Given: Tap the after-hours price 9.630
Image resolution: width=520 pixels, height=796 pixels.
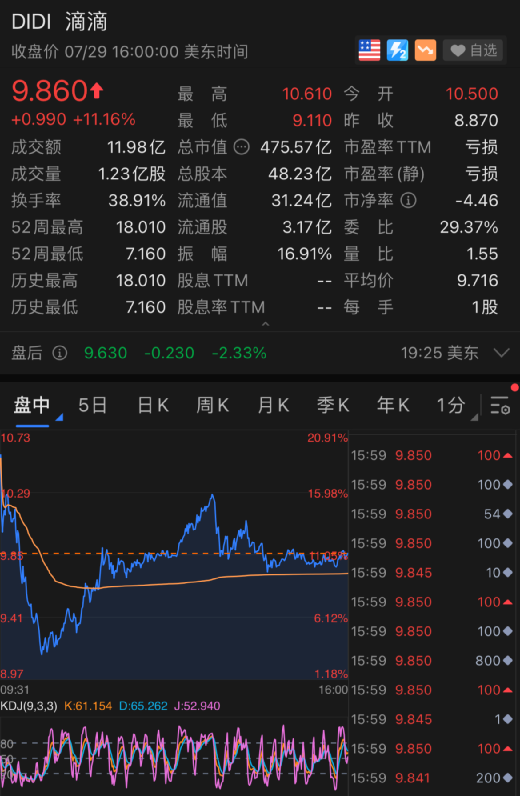Looking at the screenshot, I should pyautogui.click(x=106, y=353).
